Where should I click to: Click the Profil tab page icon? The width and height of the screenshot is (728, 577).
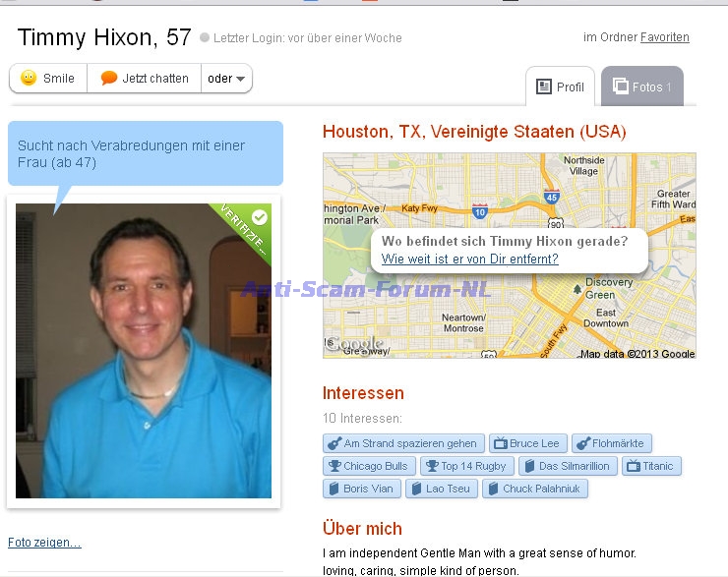click(544, 87)
